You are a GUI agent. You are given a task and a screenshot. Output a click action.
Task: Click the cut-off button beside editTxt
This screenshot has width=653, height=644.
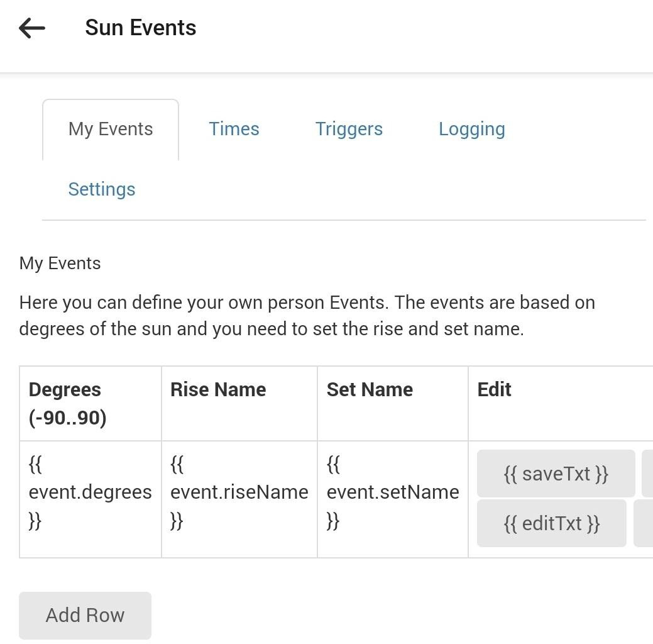(x=644, y=523)
